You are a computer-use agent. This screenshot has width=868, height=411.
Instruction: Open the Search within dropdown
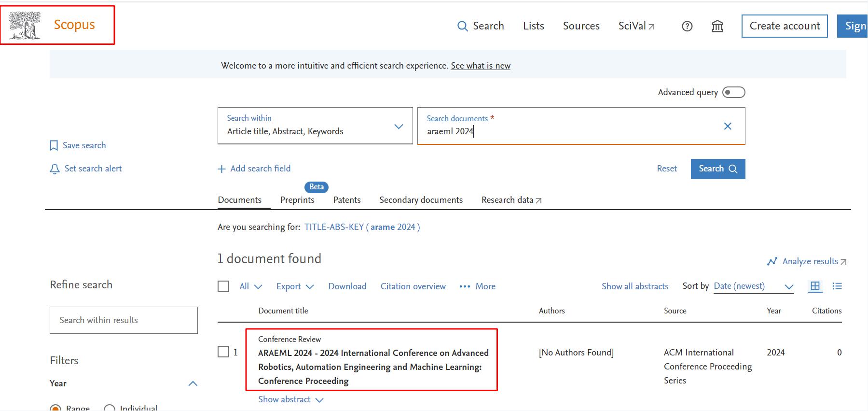315,126
